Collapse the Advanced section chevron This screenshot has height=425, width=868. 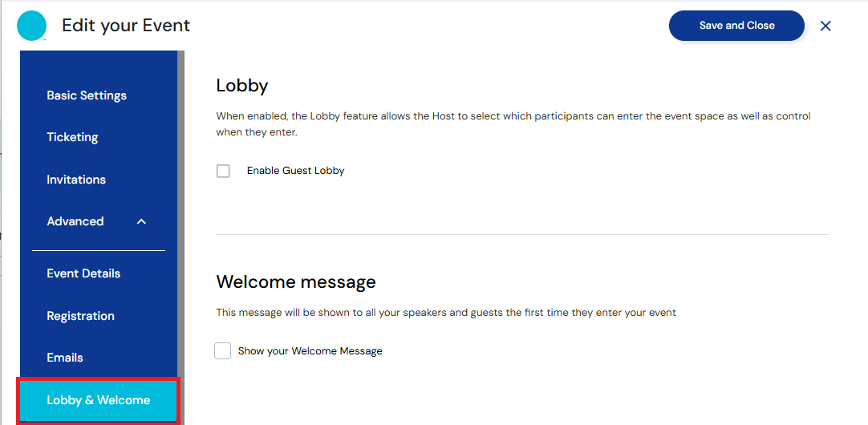point(141,221)
